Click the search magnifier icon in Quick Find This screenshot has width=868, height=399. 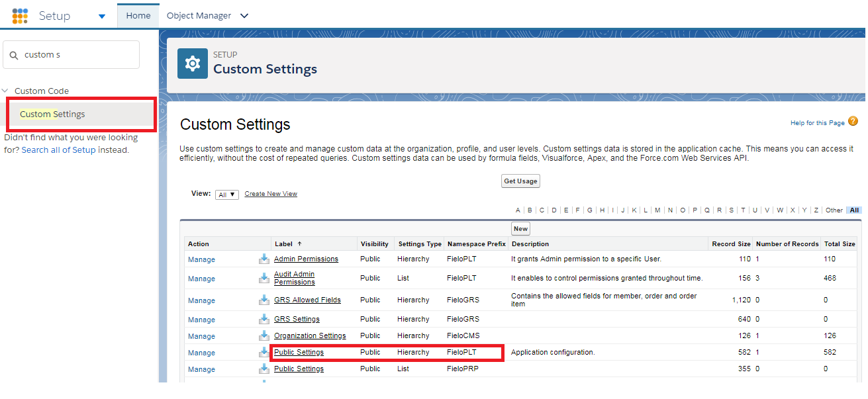pyautogui.click(x=14, y=55)
